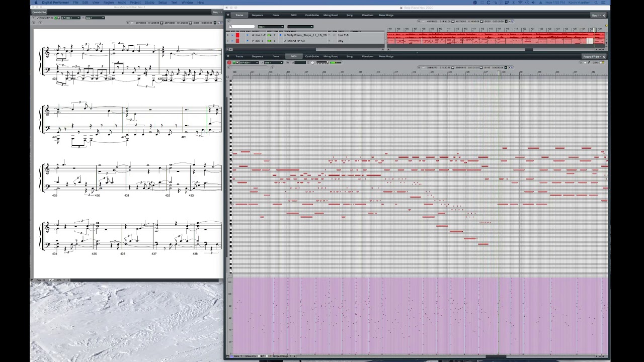The image size is (644, 362).
Task: Select highlighted MIDI tab in lower panel
Action: [294, 56]
